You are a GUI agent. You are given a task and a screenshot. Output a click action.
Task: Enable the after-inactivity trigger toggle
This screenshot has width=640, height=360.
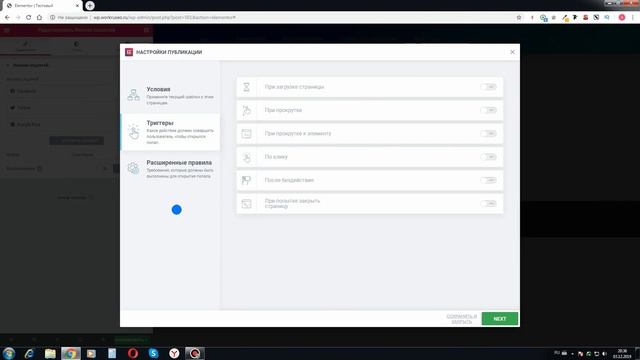488,180
